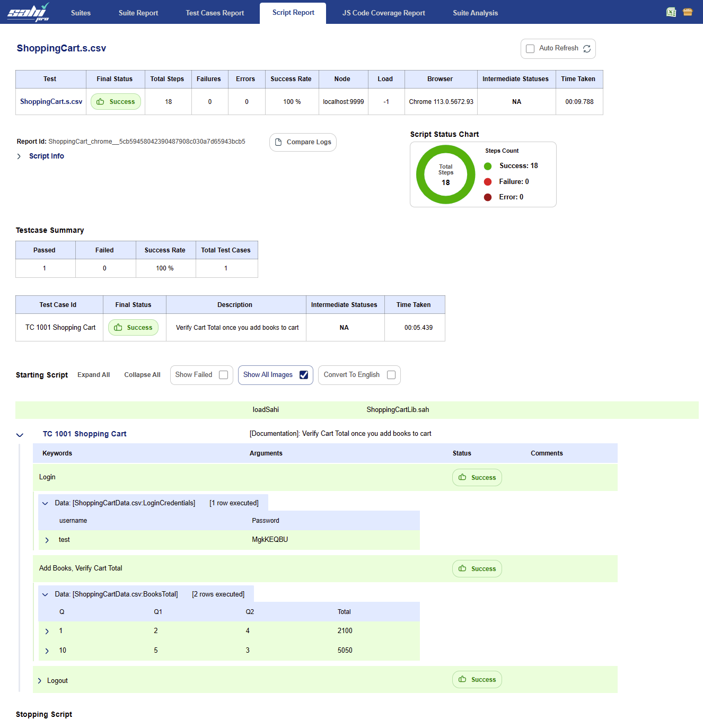Click the refresh arrows icon beside Auto Refresh

click(x=587, y=49)
